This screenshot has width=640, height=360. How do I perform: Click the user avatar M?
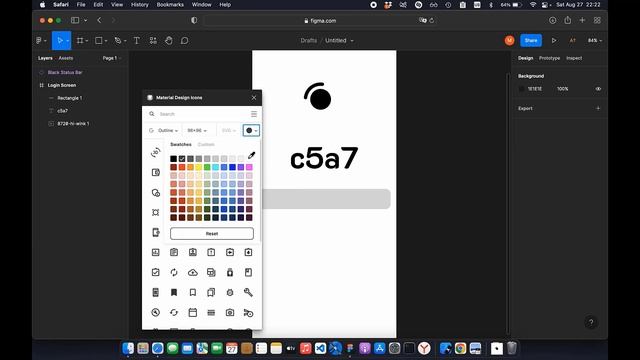(x=509, y=40)
